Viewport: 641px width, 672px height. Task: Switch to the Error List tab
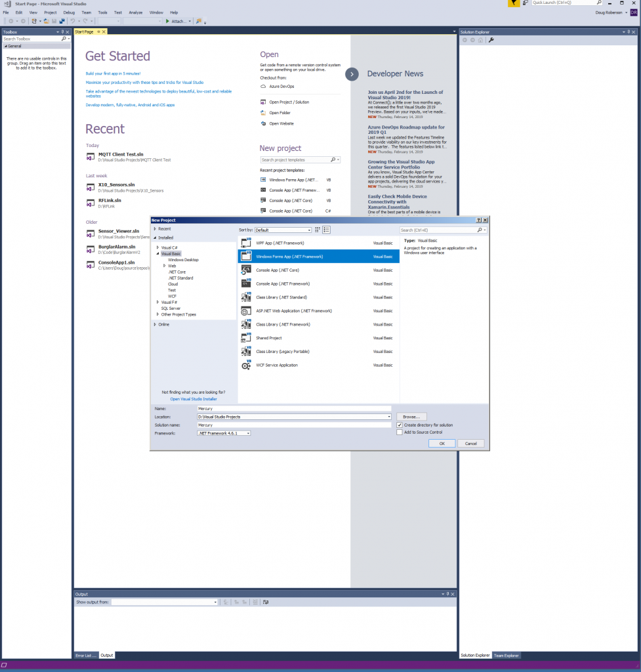click(86, 656)
